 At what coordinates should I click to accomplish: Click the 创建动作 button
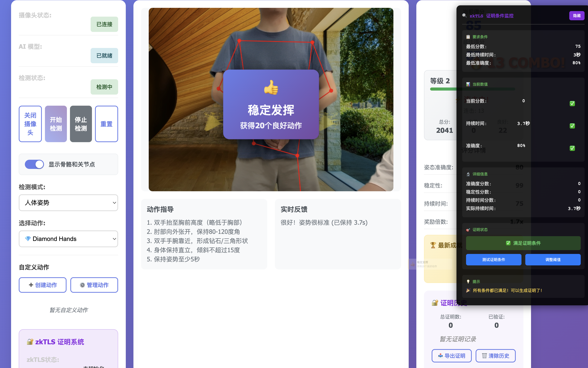(43, 285)
